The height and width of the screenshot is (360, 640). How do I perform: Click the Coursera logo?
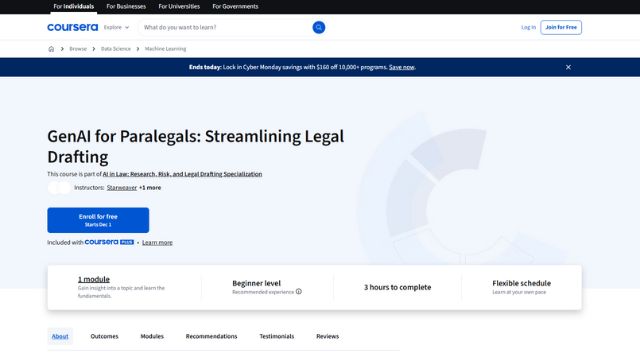[73, 27]
